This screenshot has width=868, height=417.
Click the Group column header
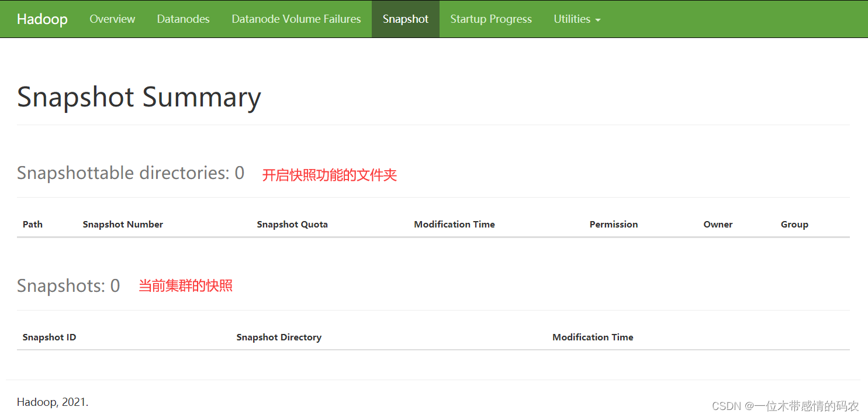click(794, 225)
